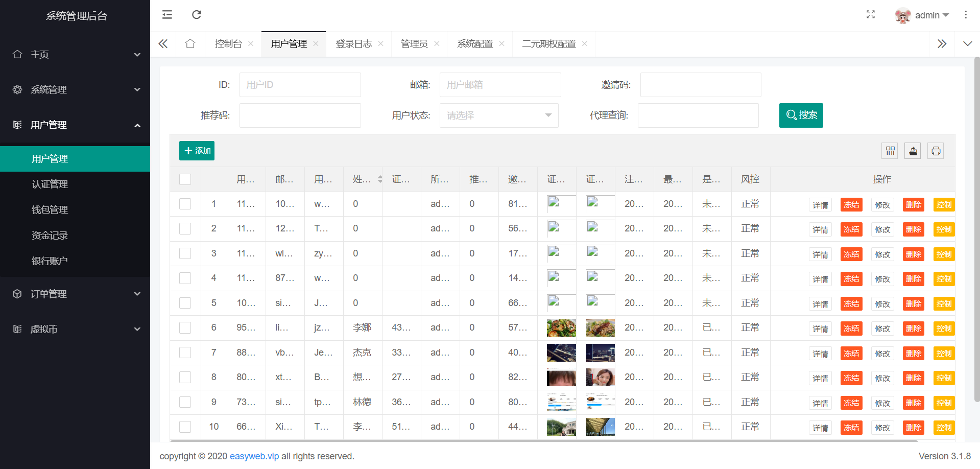The width and height of the screenshot is (980, 469).
Task: Click the 用户邮箱 input field
Action: (500, 85)
